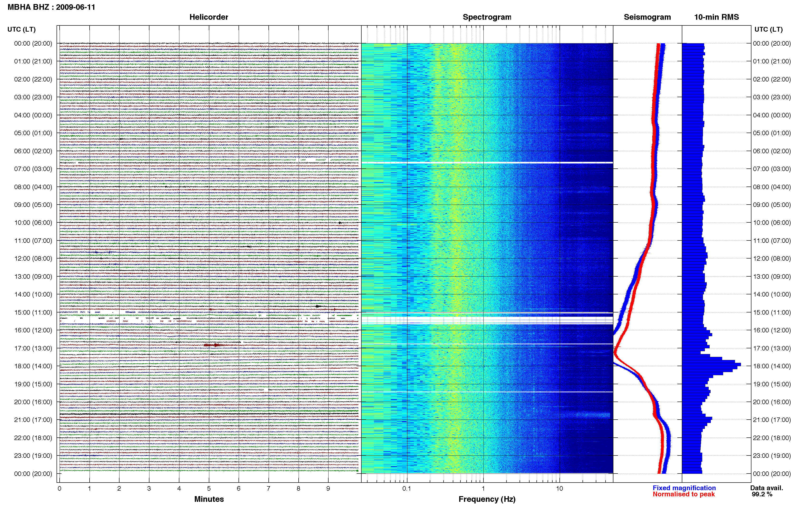Image resolution: width=812 pixels, height=508 pixels.
Task: Click the right '02:00 (22:00)' time label
Action: (x=772, y=79)
